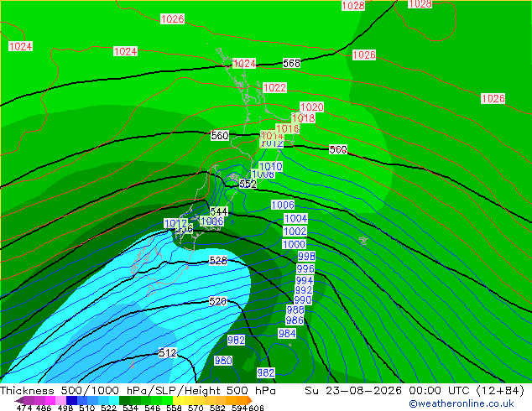This screenshot has width=532, height=411.
Task: Click the dark blue legend swatch
Action: tap(71, 400)
